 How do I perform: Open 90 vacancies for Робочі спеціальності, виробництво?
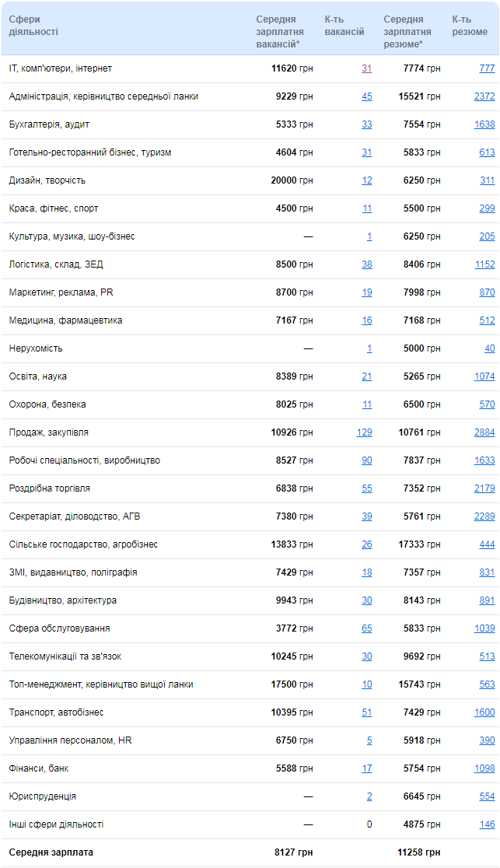[366, 460]
